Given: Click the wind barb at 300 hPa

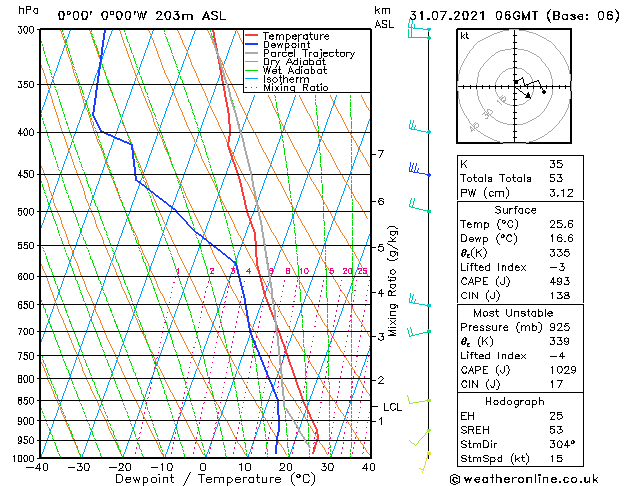Looking at the screenshot, I should click(x=419, y=29).
